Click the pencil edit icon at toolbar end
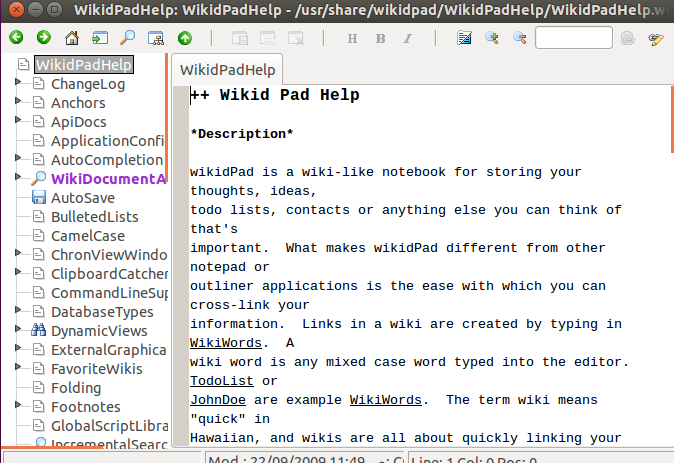This screenshot has width=674, height=463. (656, 39)
